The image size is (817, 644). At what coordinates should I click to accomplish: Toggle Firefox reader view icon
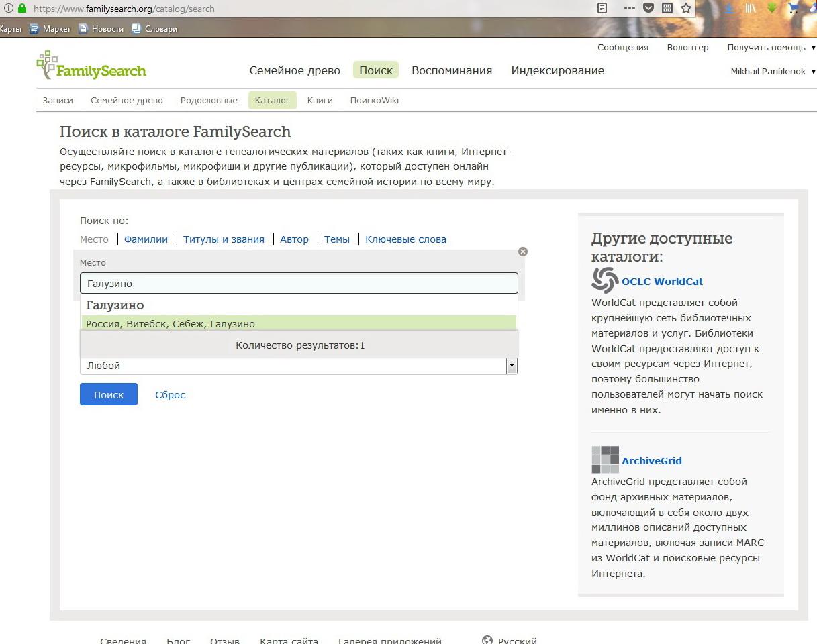coord(602,9)
